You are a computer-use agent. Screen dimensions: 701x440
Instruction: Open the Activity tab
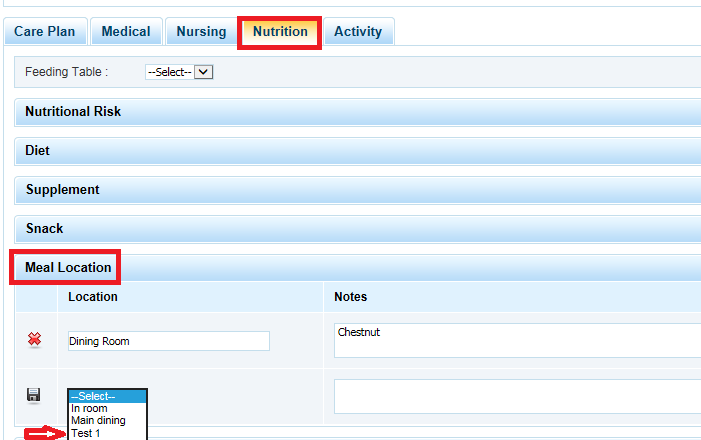(x=358, y=32)
